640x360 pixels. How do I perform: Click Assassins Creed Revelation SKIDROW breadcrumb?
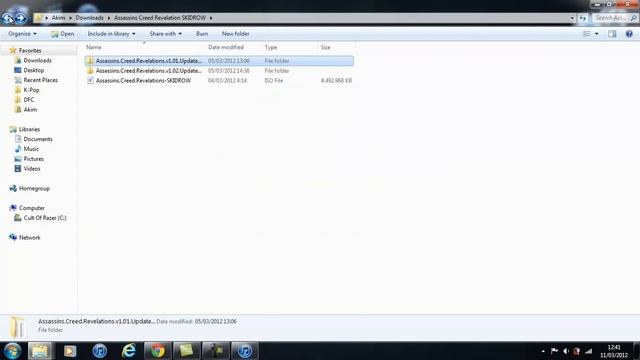click(x=160, y=18)
